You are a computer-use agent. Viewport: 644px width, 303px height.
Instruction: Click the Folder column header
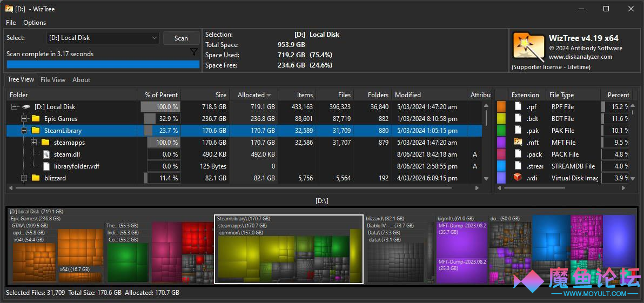(x=72, y=95)
